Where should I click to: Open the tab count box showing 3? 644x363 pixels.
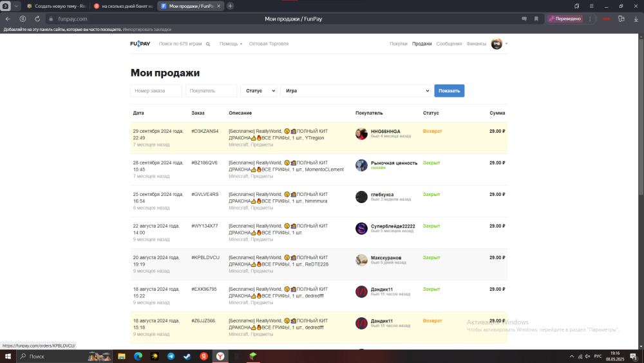[5, 6]
